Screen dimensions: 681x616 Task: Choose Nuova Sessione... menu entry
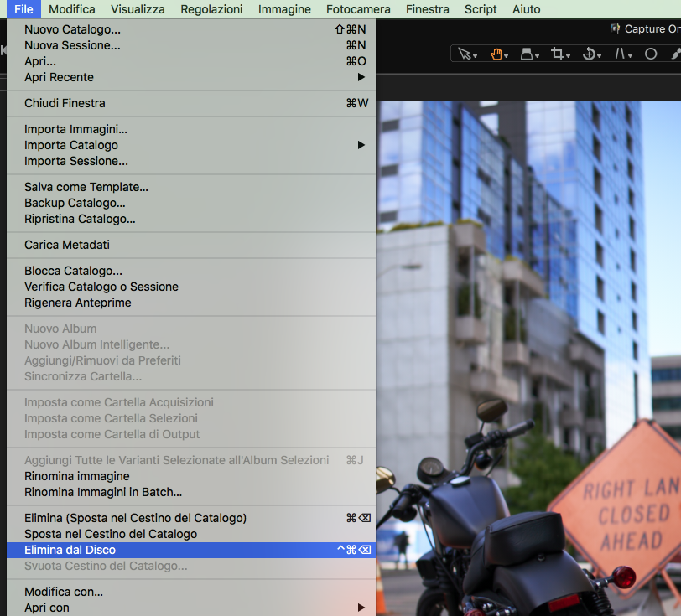click(x=191, y=45)
